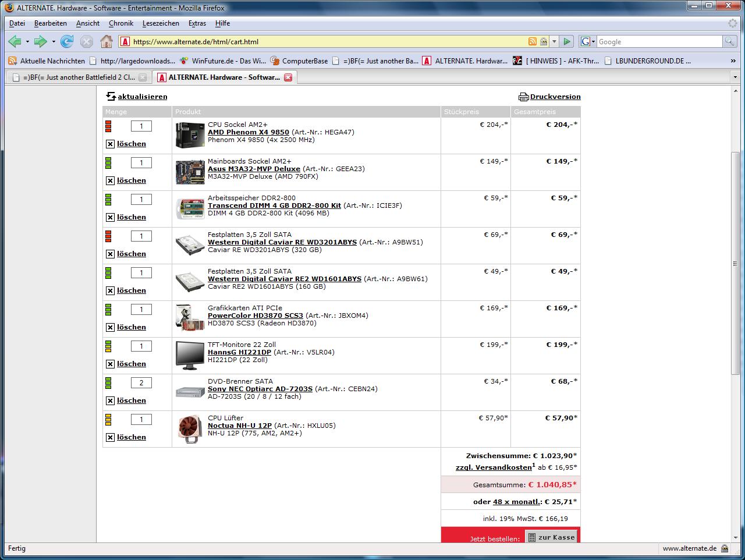Click quantity field for Sony NEC Optiarc
This screenshot has height=560, width=745.
(x=141, y=382)
